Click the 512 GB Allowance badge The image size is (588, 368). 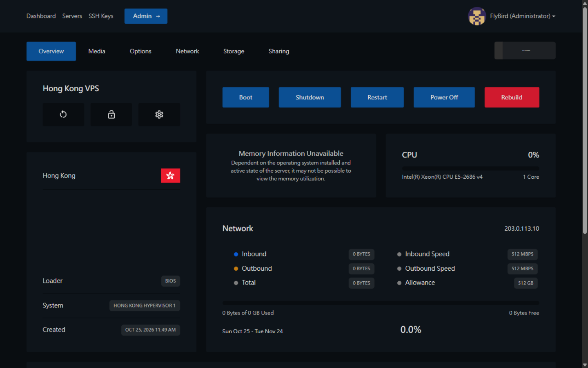[x=526, y=283]
